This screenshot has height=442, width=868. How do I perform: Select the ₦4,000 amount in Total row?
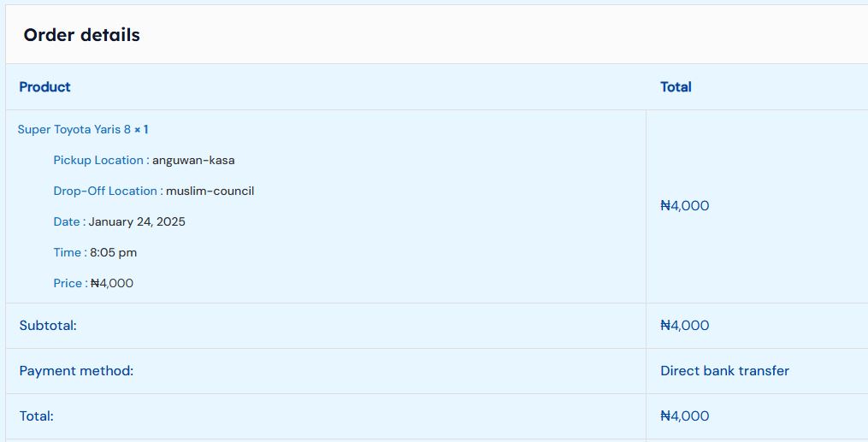[x=684, y=416]
